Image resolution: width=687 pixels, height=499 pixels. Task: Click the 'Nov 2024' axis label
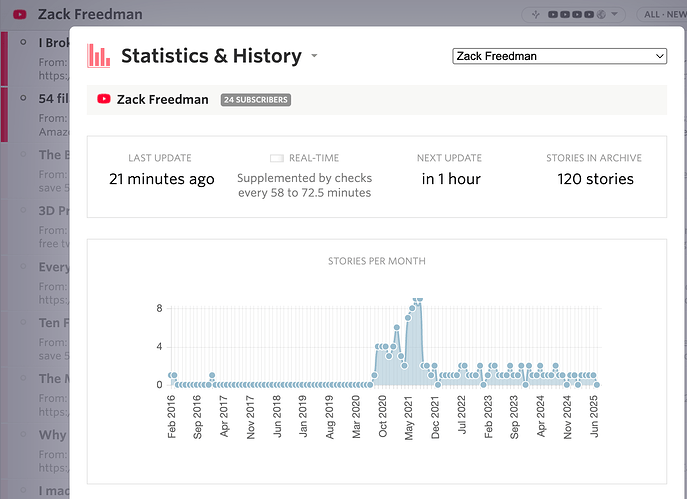(x=567, y=417)
